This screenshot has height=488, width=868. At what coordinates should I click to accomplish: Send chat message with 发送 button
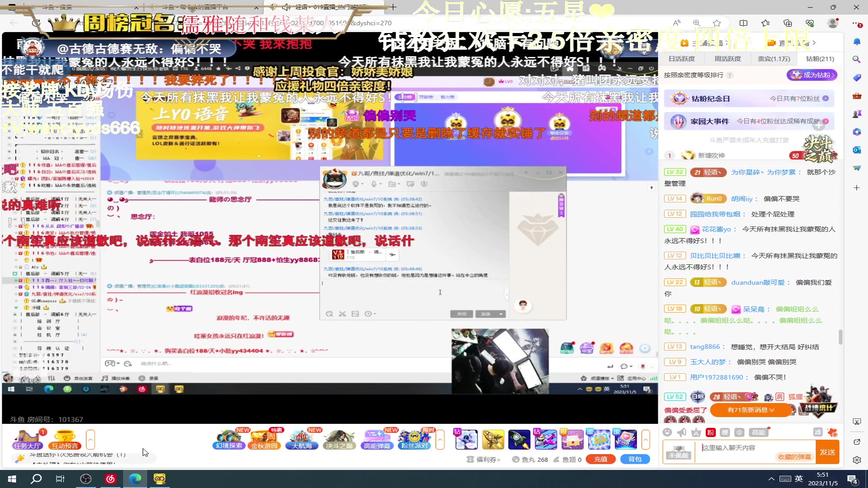click(x=827, y=452)
